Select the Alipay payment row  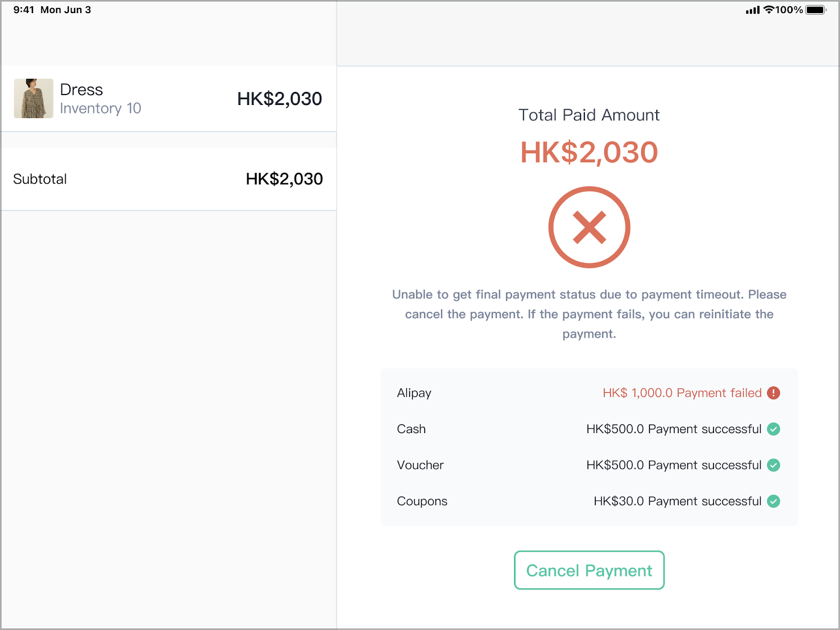pos(589,393)
